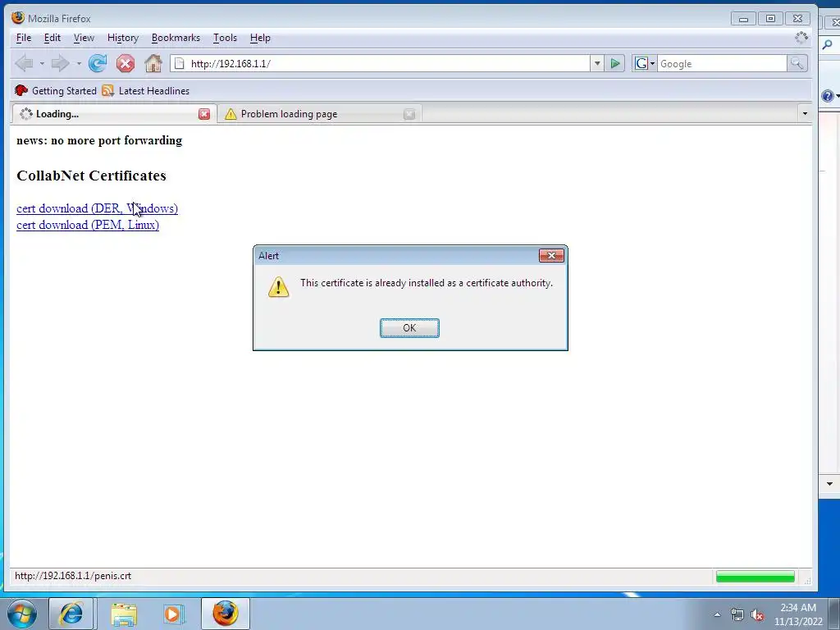
Task: Maximize the Firefox window
Action: click(x=770, y=19)
